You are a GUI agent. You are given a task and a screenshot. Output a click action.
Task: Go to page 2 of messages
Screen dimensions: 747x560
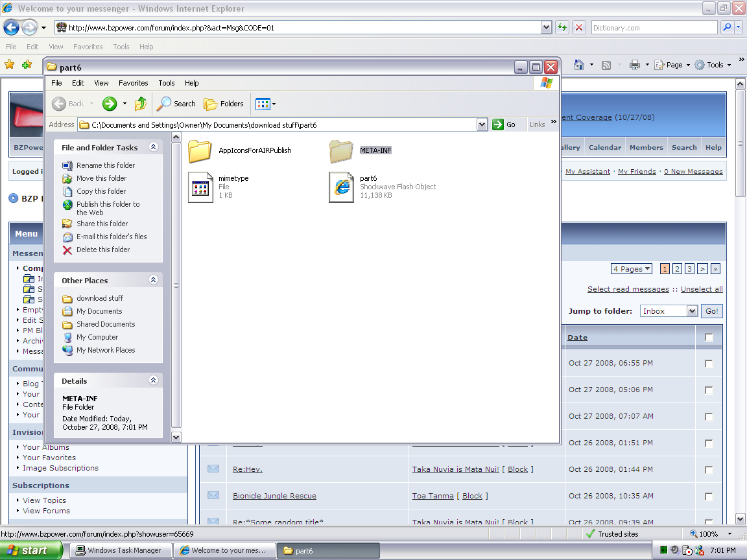pyautogui.click(x=677, y=269)
